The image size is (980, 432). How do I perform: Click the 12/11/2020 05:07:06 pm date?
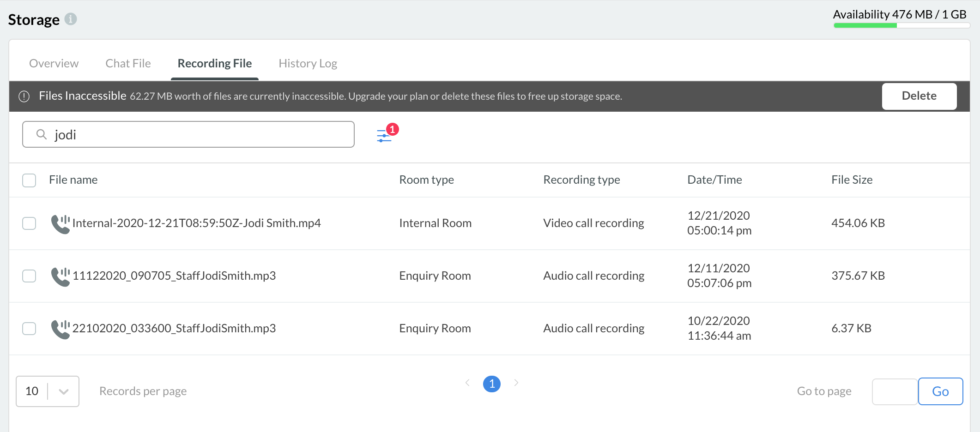pos(720,276)
